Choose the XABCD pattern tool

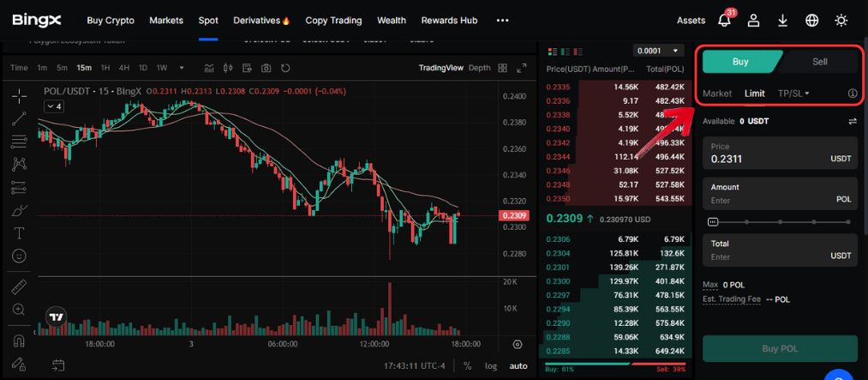tap(20, 164)
